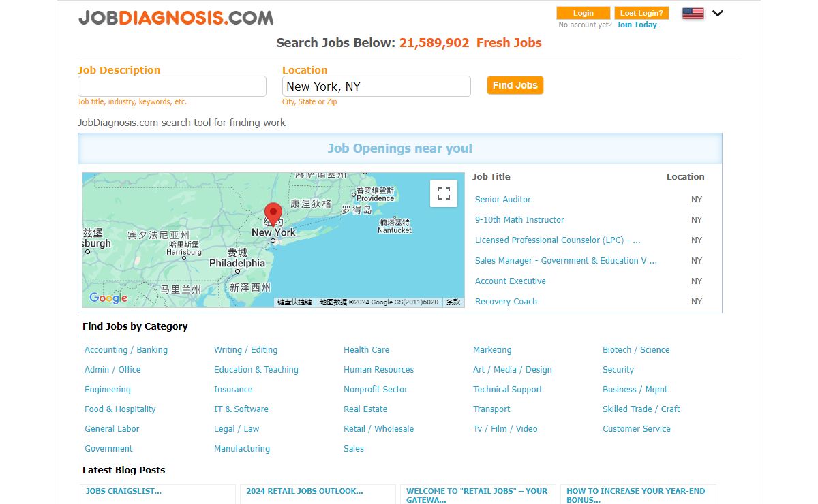818x504 pixels.
Task: Open the WELCOME TO "RETAIL JOBS" blog post
Action: click(477, 495)
